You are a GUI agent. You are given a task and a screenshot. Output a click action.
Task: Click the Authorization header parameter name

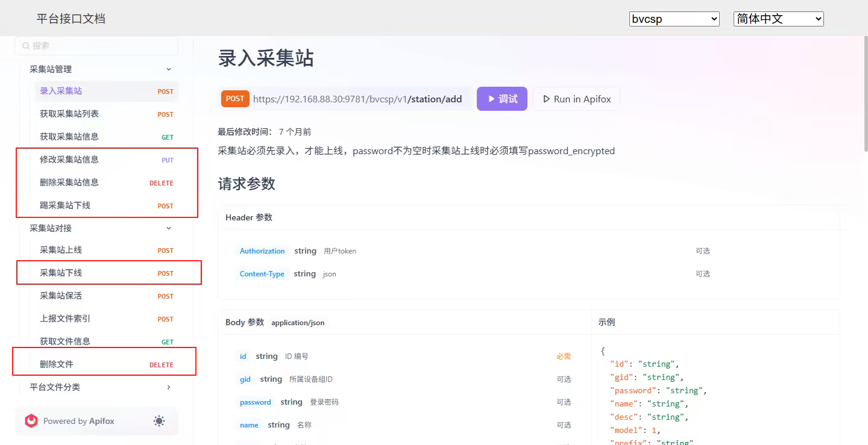pyautogui.click(x=262, y=251)
